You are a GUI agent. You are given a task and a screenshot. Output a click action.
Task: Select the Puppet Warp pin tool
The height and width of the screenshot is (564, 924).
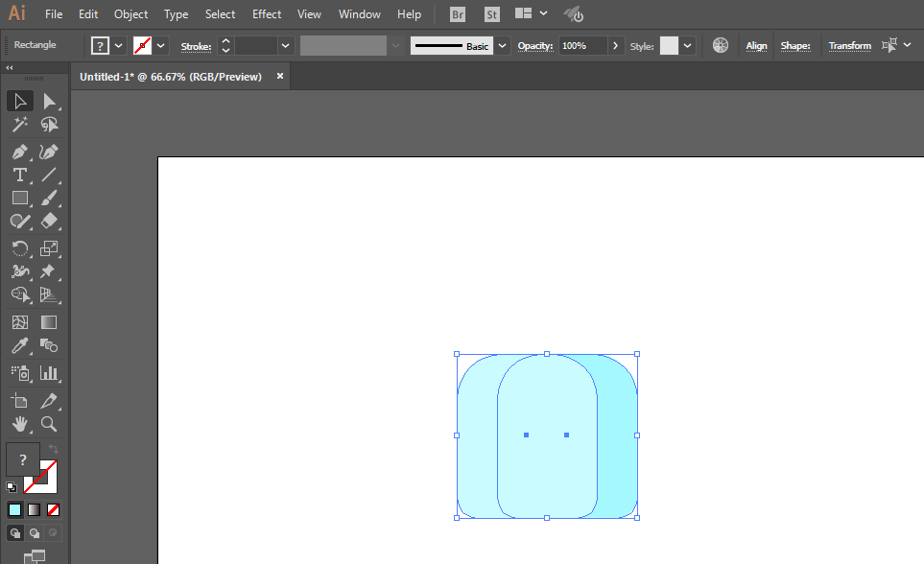click(49, 271)
